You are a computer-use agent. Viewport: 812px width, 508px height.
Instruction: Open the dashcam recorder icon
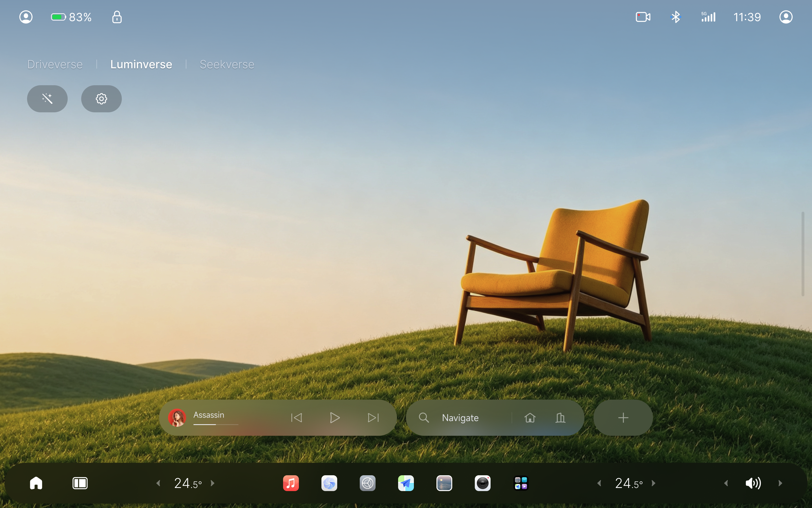pos(643,17)
